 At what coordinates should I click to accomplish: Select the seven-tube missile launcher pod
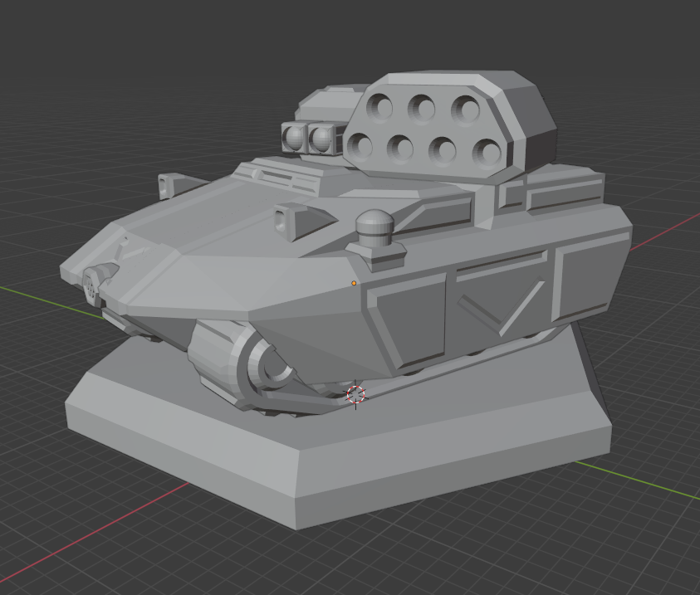(451, 126)
